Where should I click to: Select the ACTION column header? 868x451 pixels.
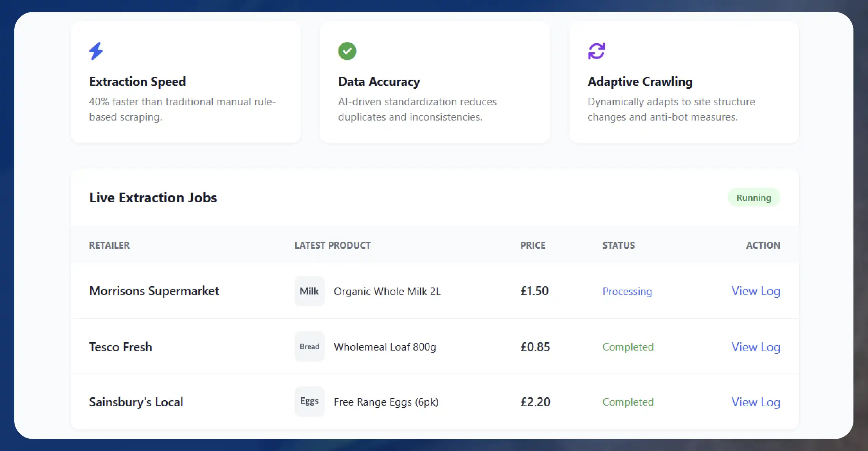coord(763,245)
